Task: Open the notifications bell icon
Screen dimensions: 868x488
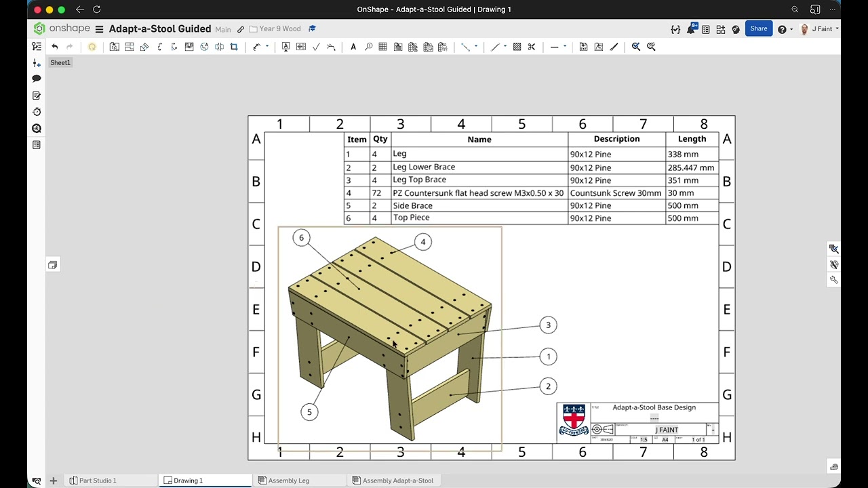Action: 691,29
